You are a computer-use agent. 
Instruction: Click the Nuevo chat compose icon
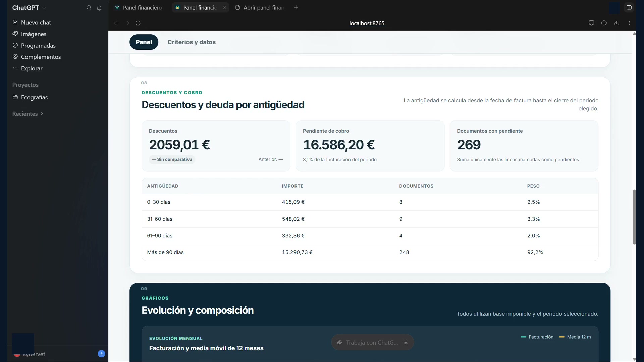[15, 22]
